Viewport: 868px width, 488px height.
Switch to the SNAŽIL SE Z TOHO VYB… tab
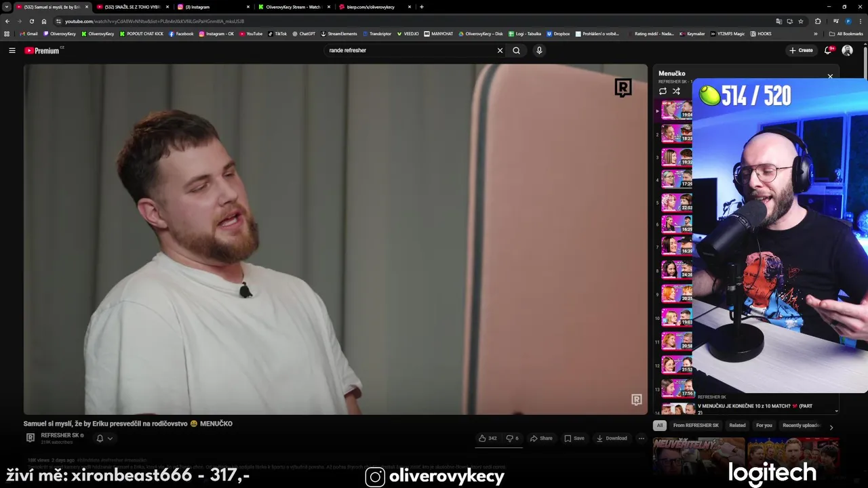coord(132,7)
